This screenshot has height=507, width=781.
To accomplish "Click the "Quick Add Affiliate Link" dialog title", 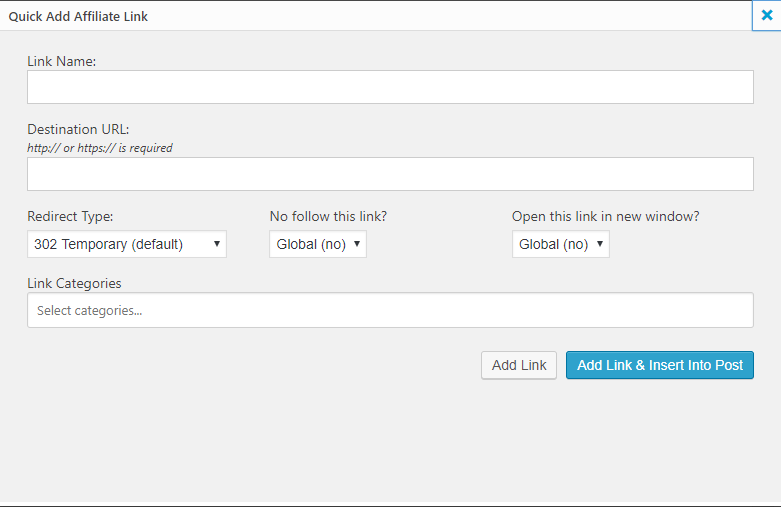I will 78,16.
